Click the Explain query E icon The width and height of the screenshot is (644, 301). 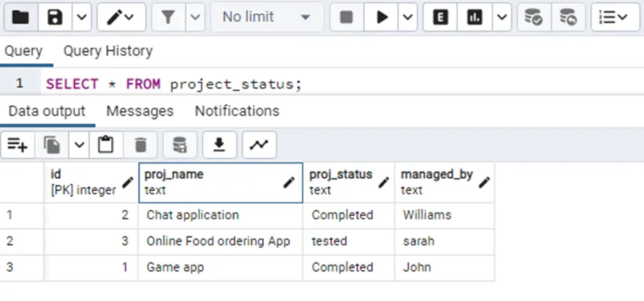440,17
